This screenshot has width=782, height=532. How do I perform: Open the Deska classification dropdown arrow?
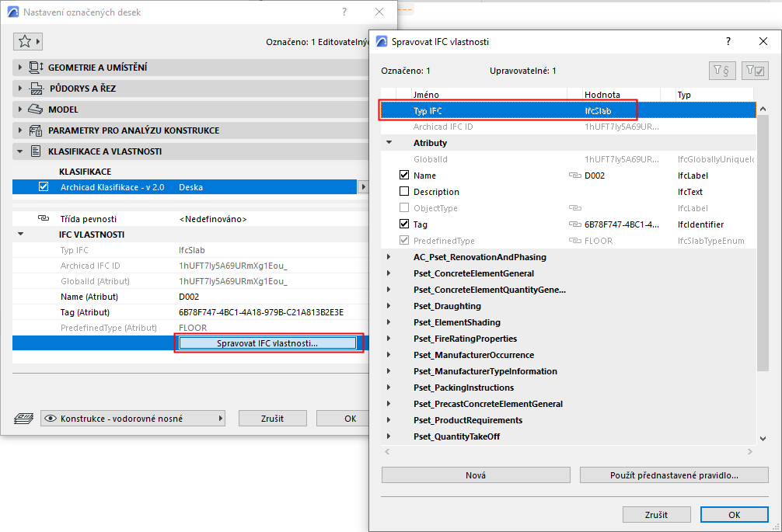[363, 187]
